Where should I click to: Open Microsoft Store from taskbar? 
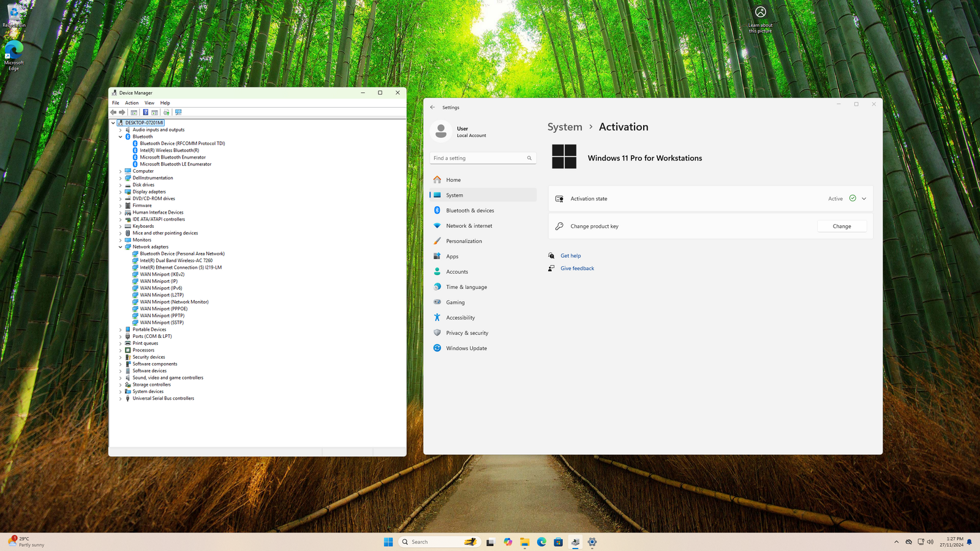558,542
